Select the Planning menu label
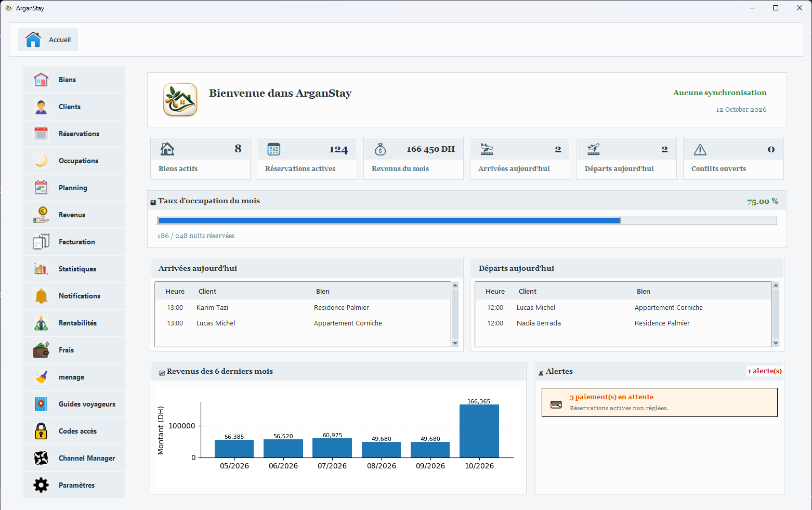 (x=73, y=188)
